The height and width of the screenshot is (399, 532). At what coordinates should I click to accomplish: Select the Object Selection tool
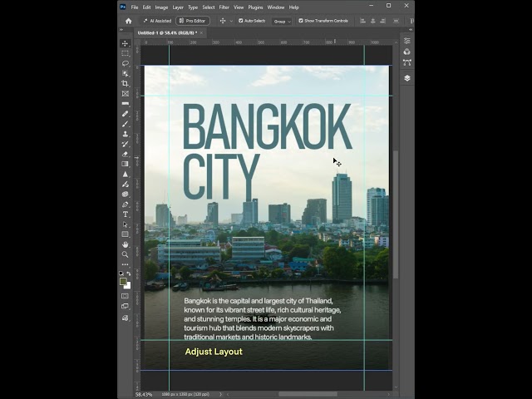point(126,74)
